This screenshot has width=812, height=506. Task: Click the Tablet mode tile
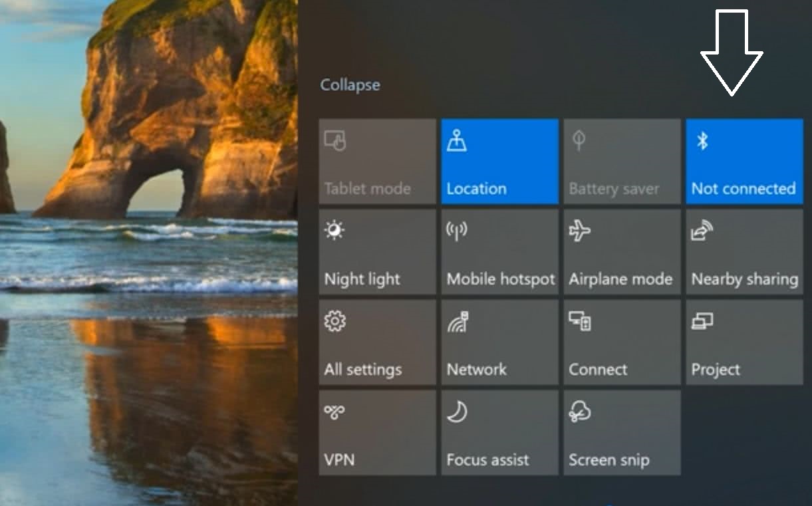tap(377, 162)
